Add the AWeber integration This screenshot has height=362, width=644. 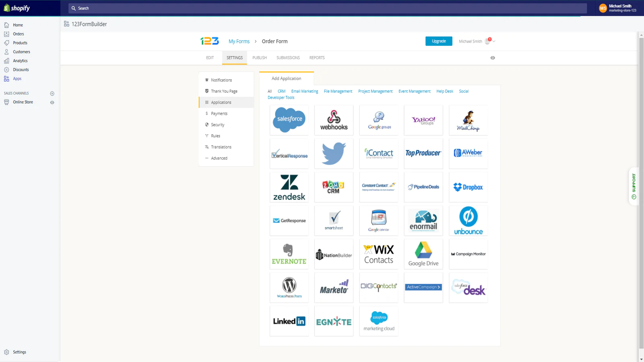pyautogui.click(x=468, y=154)
